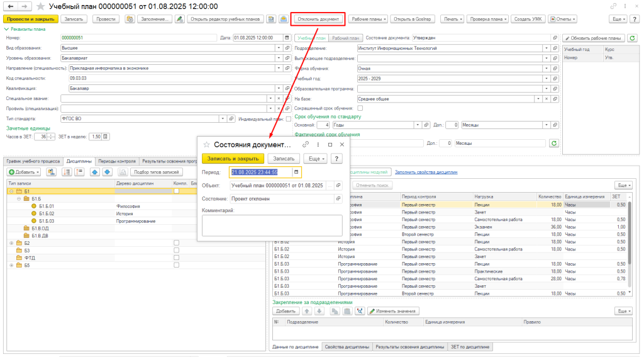Click the favorites star next to the document title

[x=42, y=6]
